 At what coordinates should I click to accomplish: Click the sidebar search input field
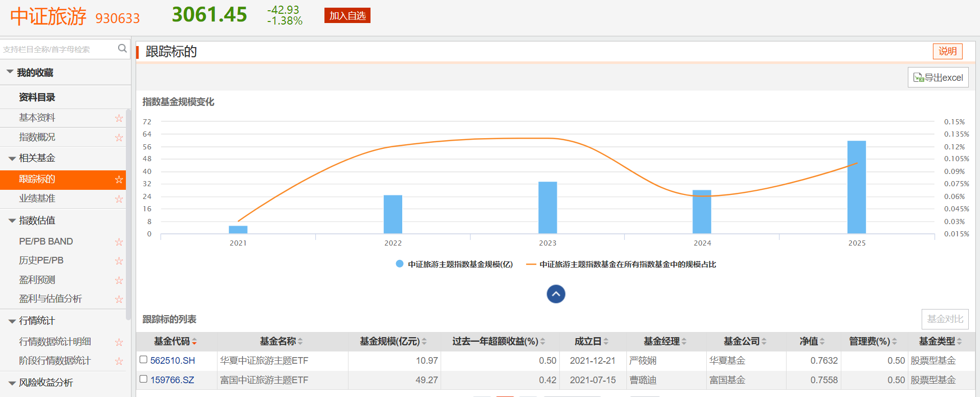pos(56,49)
